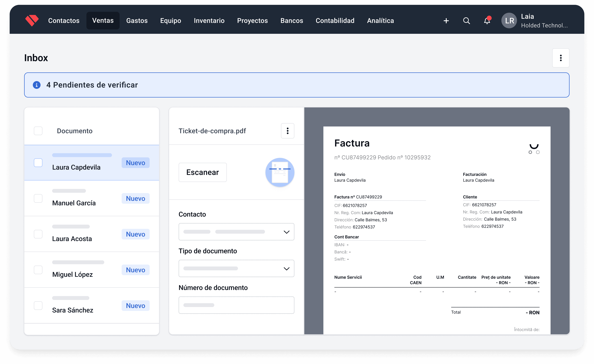Select the checkbox for Laura Capdevila
This screenshot has height=364, width=594.
(38, 163)
